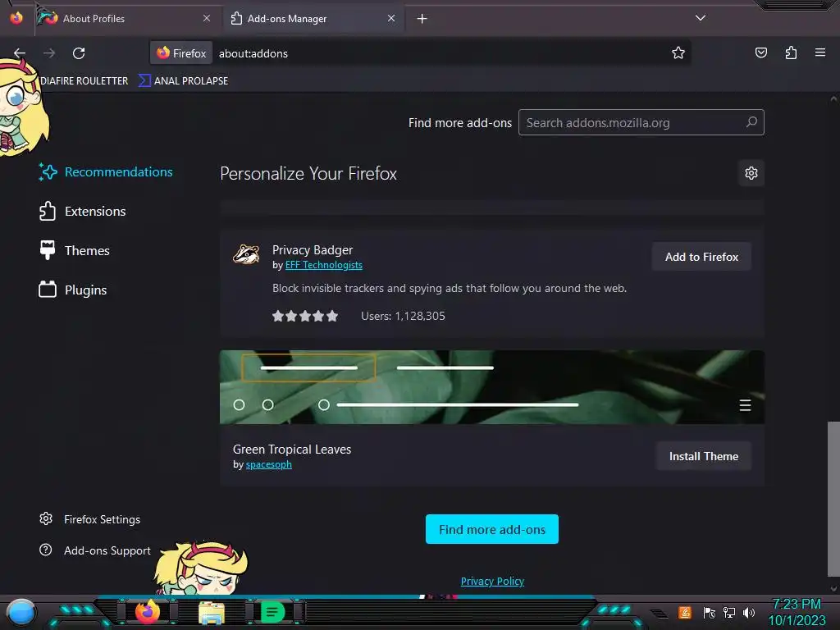The width and height of the screenshot is (840, 630).
Task: Click the Privacy Badger star rating
Action: pyautogui.click(x=305, y=316)
